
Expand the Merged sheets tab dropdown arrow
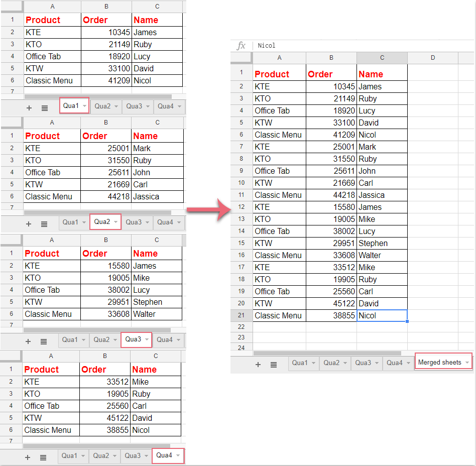tap(467, 363)
